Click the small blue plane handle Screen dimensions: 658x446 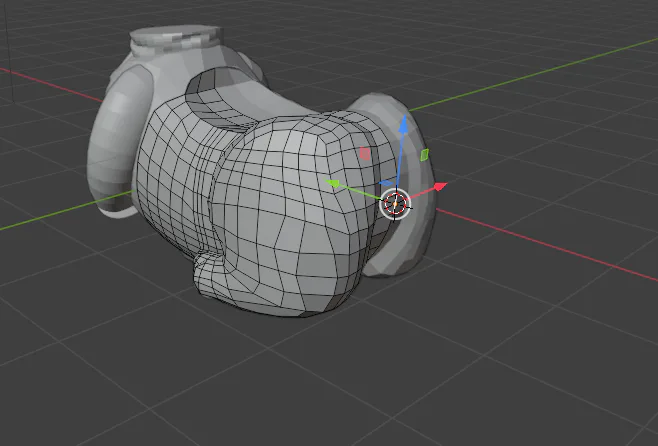[386, 183]
